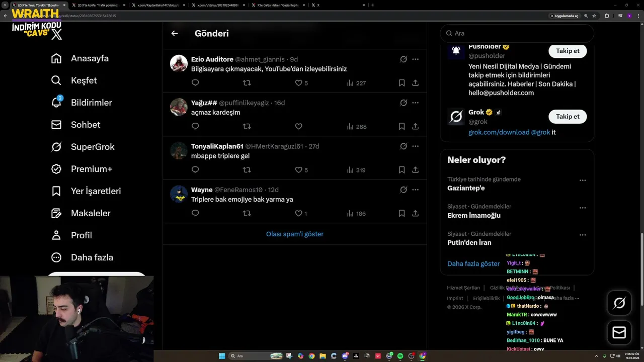Open Ekrem İmamoğlu trending topic
Viewport: 644px width, 362px height.
pyautogui.click(x=474, y=216)
